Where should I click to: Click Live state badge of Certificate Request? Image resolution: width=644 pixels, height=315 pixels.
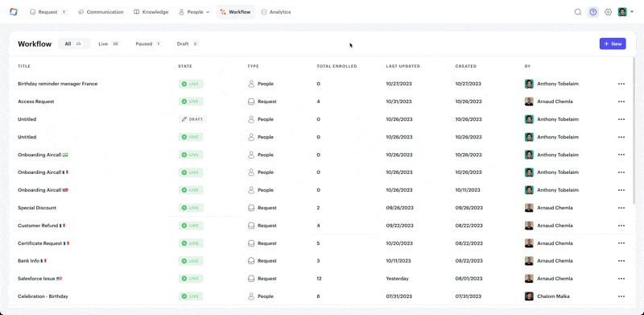click(191, 243)
